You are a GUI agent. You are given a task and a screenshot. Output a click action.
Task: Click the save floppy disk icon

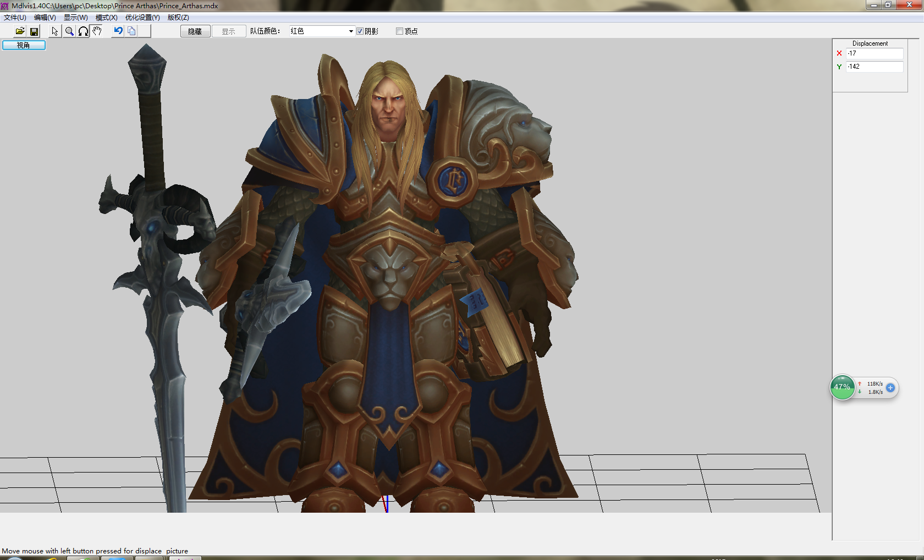34,31
